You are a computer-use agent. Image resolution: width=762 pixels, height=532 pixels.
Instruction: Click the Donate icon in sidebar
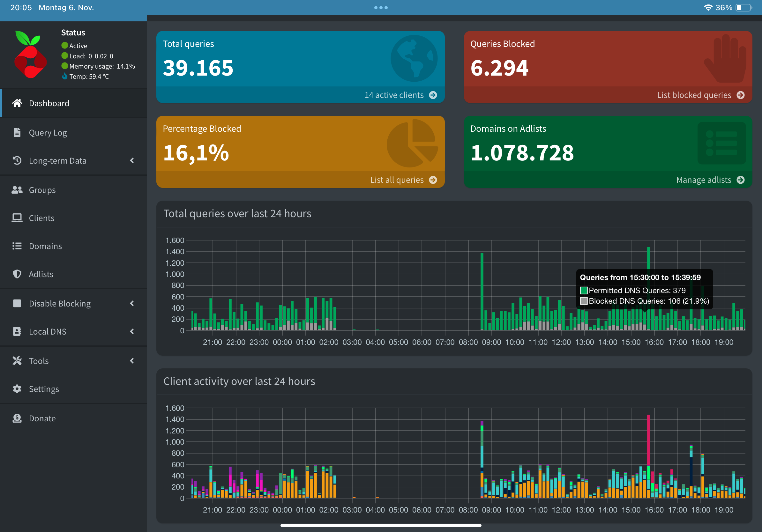pos(17,418)
